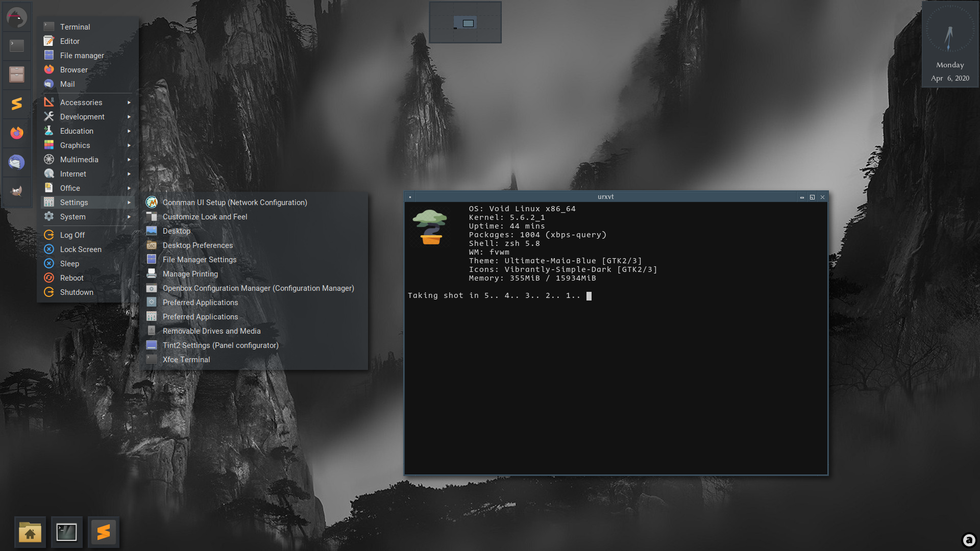Click the urxvt window title bar

[606, 196]
